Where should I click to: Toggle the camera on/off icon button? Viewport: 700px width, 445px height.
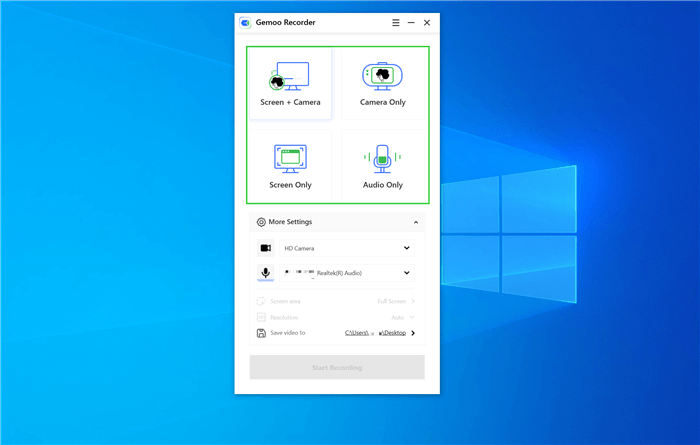tap(266, 248)
